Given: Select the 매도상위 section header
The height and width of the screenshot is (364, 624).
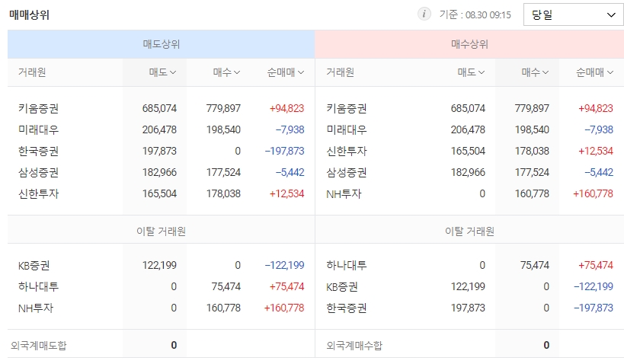Looking at the screenshot, I should coord(162,44).
